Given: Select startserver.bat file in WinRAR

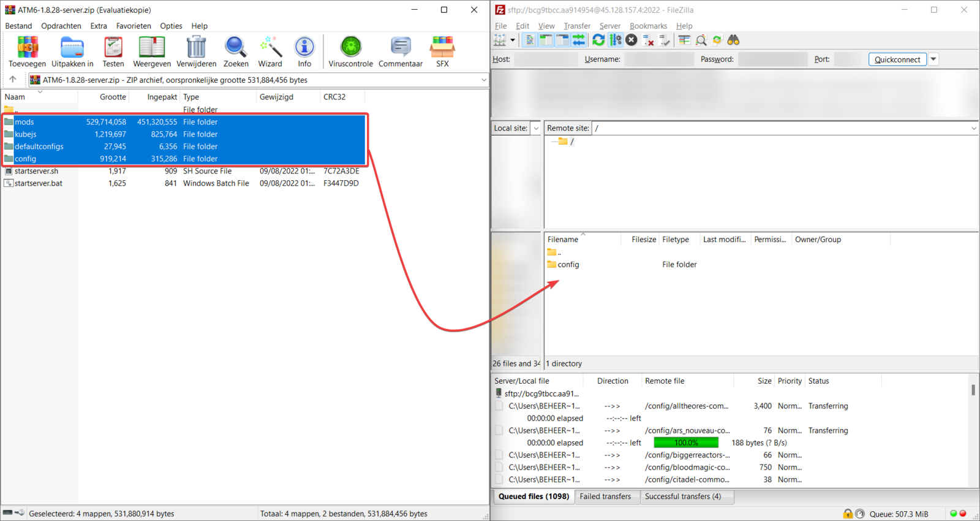Looking at the screenshot, I should pyautogui.click(x=184, y=183).
